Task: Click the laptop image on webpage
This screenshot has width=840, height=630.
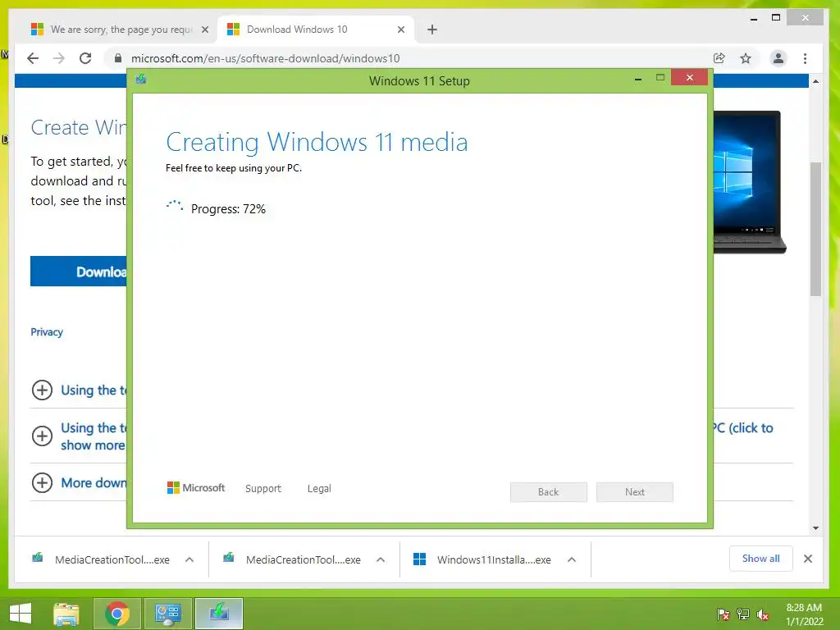Action: (750, 182)
